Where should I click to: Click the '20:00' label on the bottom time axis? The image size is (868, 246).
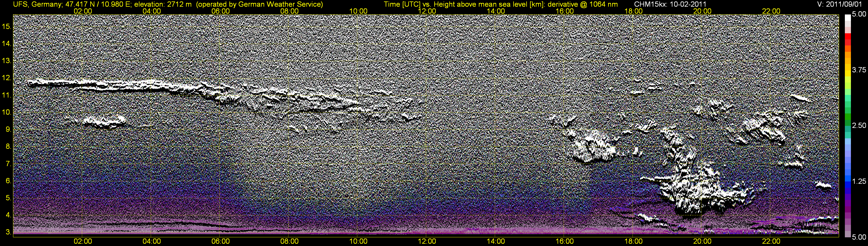(x=702, y=241)
